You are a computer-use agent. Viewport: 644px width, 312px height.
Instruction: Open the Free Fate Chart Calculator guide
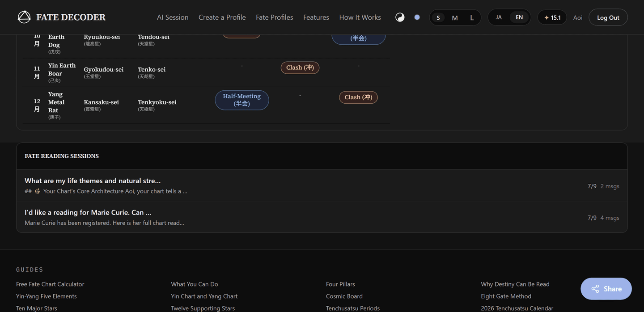tap(50, 284)
